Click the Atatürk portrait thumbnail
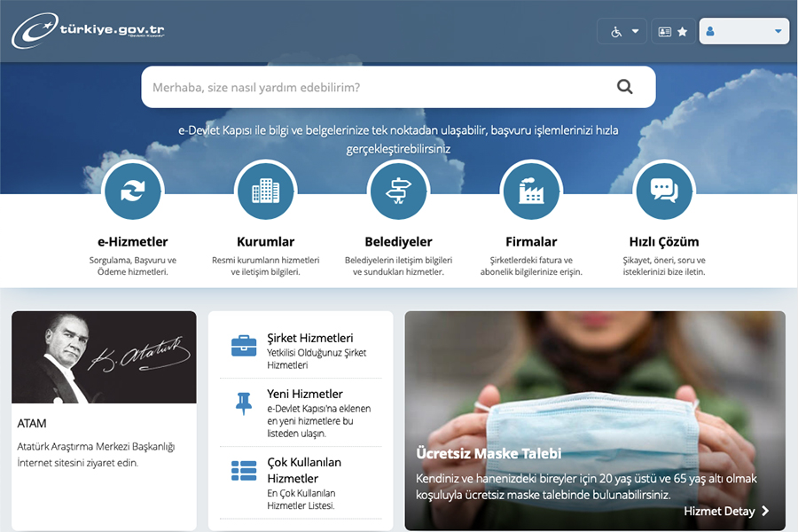The width and height of the screenshot is (798, 532). tap(104, 357)
